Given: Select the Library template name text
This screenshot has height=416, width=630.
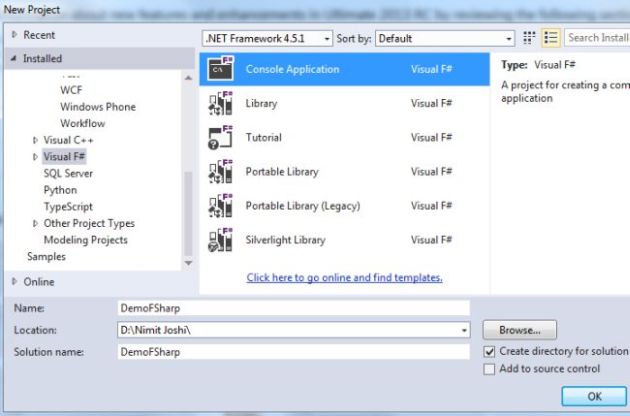Looking at the screenshot, I should pos(262,103).
